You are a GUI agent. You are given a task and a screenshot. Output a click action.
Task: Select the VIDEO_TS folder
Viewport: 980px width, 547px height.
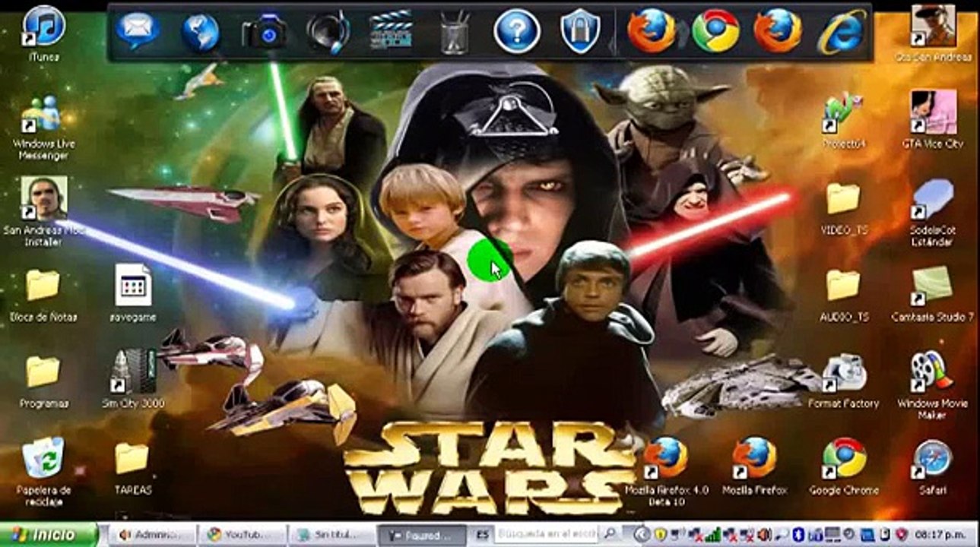pyautogui.click(x=844, y=209)
